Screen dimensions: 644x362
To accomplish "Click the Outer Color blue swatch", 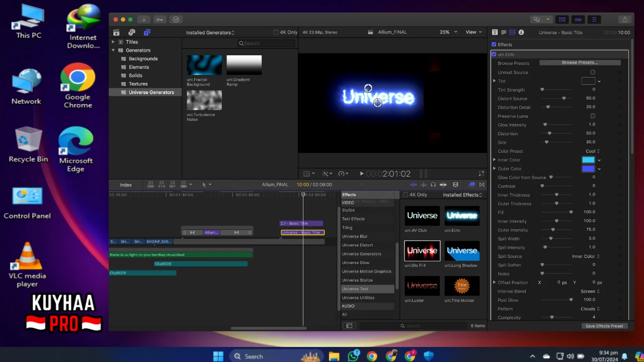I will [x=588, y=168].
